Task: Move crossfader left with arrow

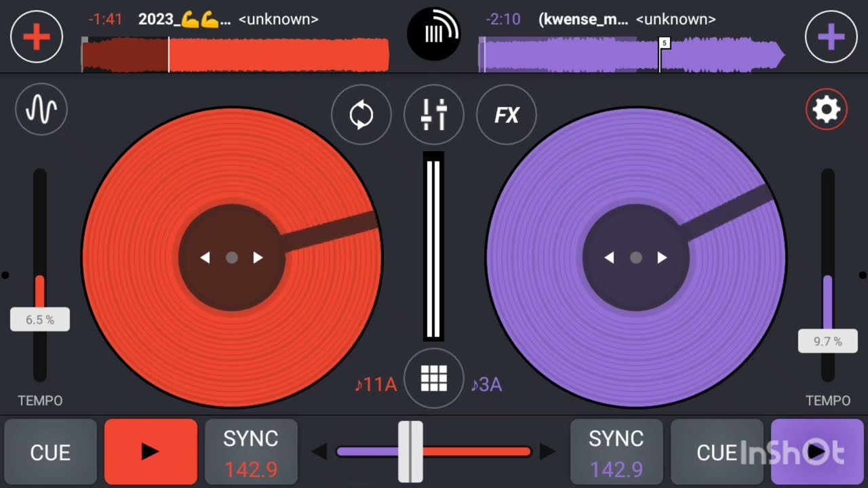Action: click(x=319, y=451)
